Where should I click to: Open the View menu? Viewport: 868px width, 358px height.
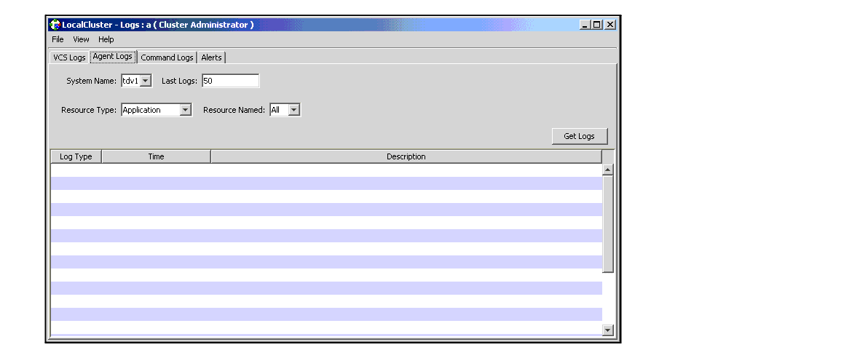81,39
